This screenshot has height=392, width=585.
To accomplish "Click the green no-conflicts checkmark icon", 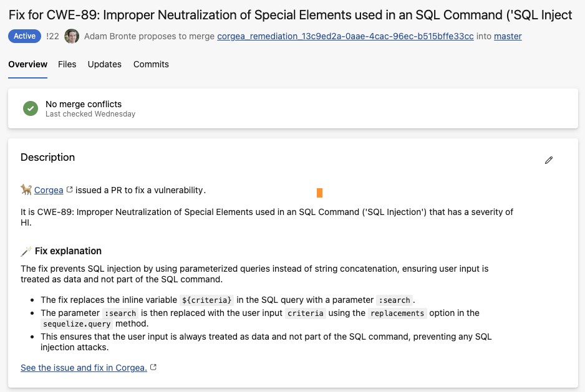I will coord(31,108).
